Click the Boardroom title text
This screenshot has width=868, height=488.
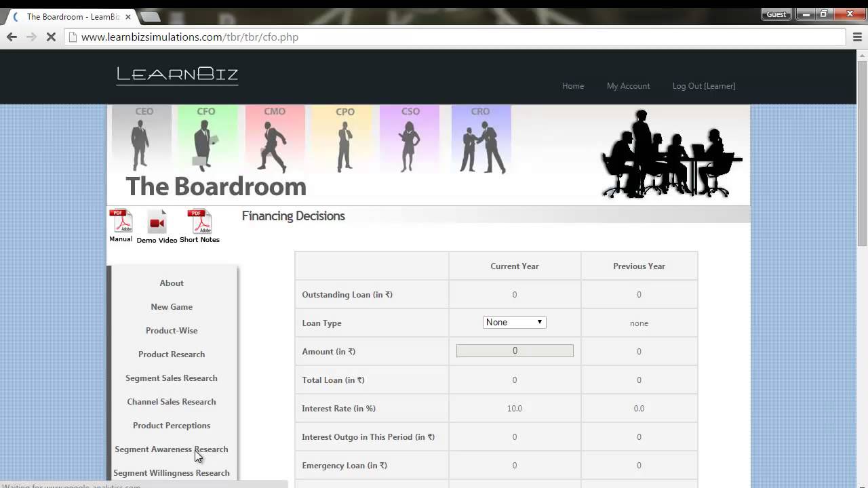pos(216,186)
